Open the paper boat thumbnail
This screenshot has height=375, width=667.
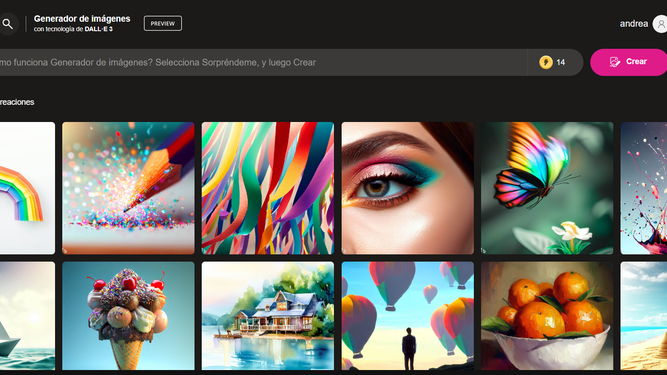tap(27, 315)
